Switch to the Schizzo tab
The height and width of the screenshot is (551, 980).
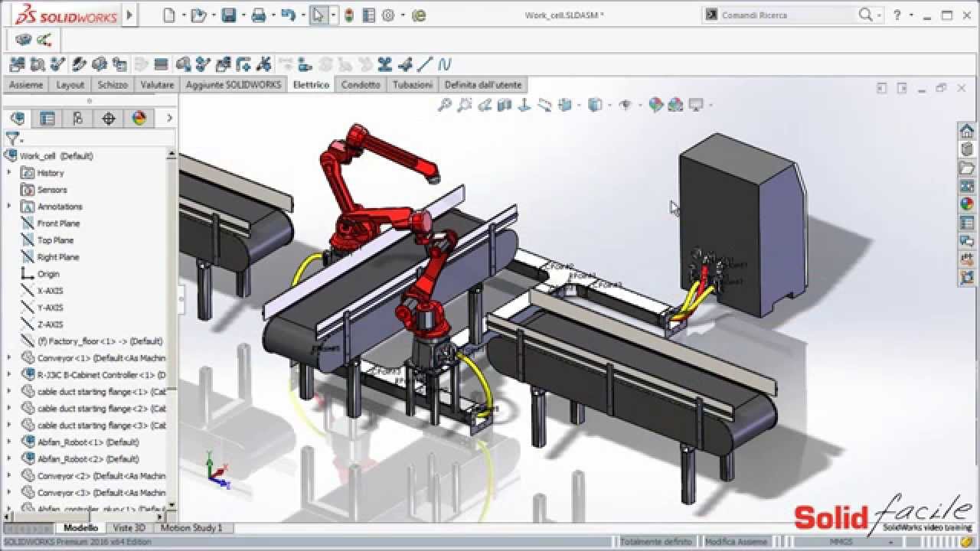tap(113, 85)
